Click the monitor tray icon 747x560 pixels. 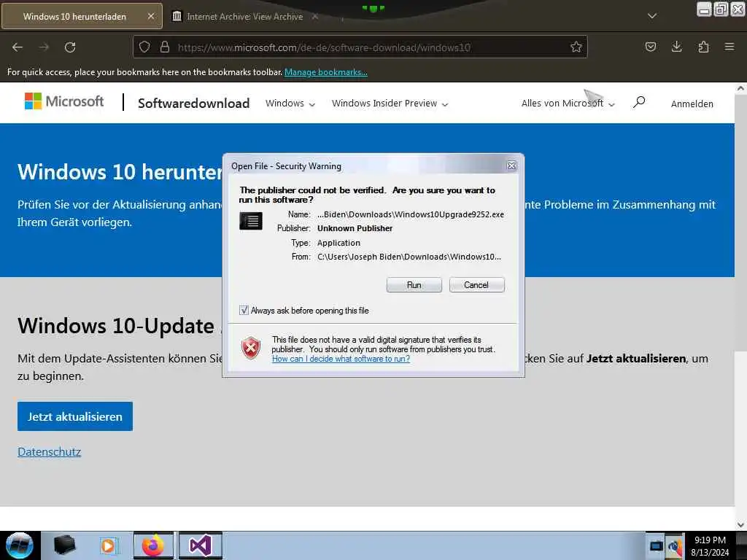click(657, 545)
